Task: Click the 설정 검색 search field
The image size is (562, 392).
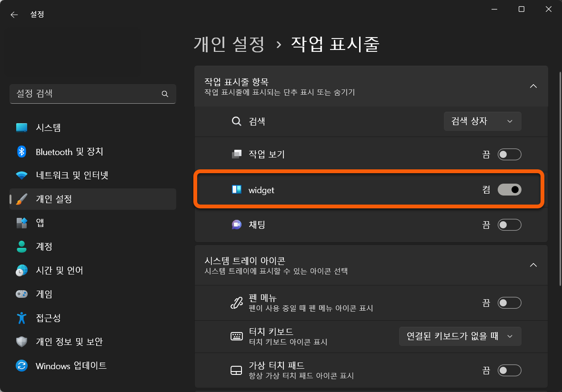Action: click(x=93, y=94)
